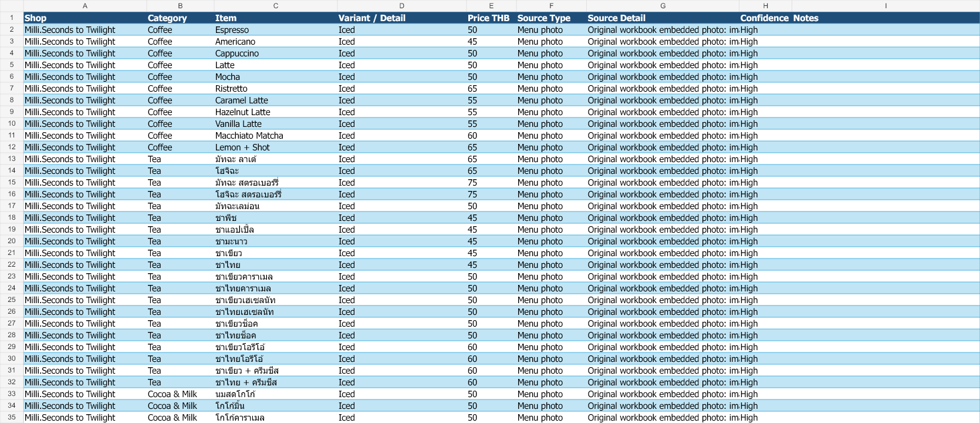980x423 pixels.
Task: Click the Source Detail header cell
Action: click(663, 18)
